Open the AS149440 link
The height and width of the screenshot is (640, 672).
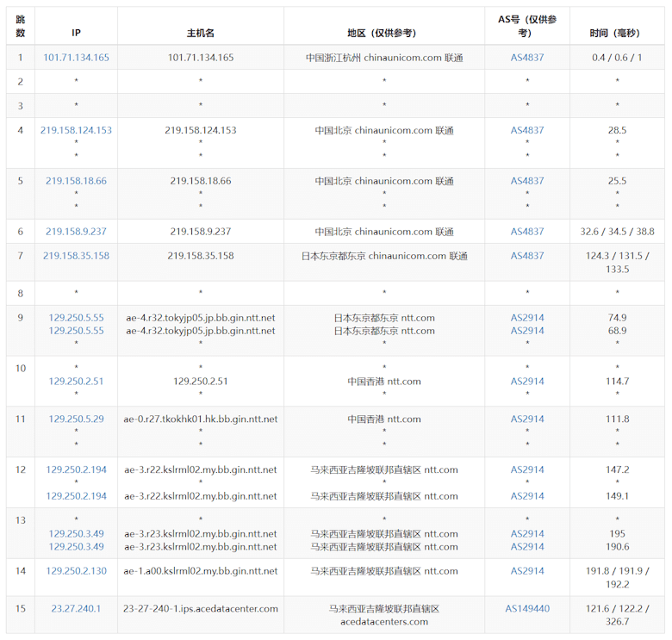(x=527, y=609)
